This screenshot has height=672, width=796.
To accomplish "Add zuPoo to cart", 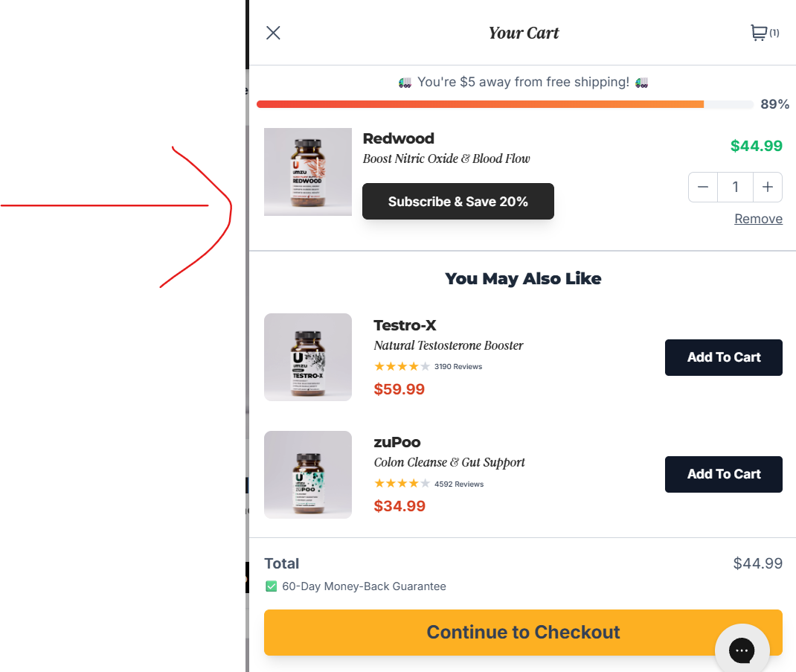I will [x=723, y=474].
